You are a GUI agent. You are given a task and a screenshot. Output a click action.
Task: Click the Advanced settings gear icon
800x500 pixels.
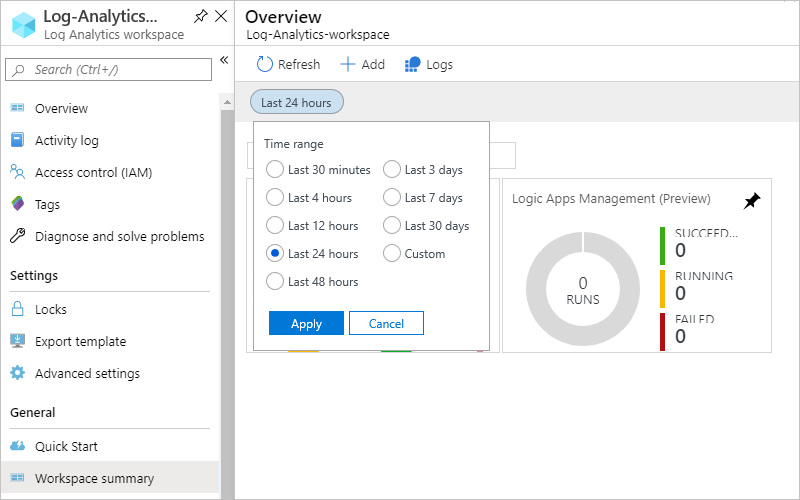pos(17,373)
